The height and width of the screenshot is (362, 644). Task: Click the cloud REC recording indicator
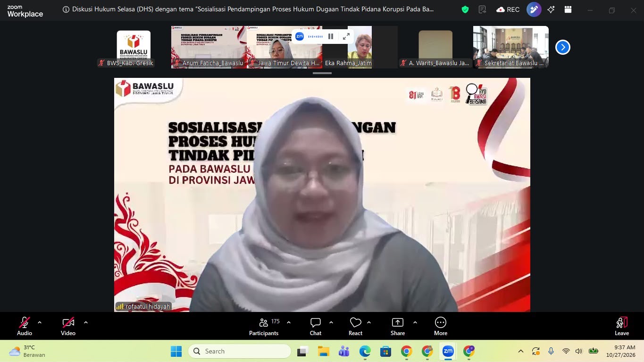508,9
